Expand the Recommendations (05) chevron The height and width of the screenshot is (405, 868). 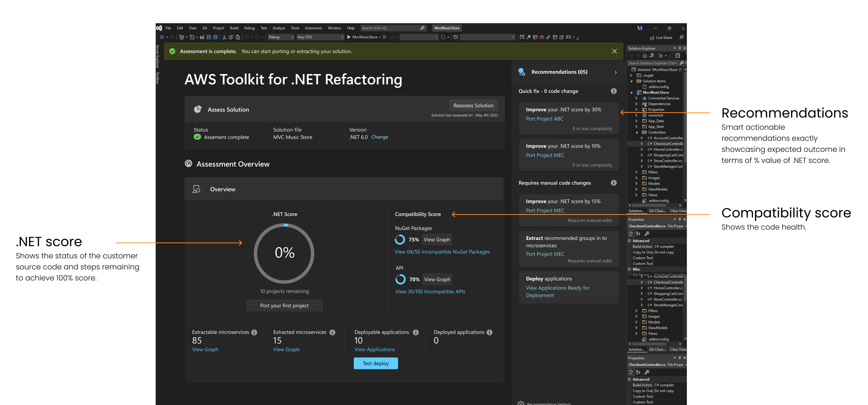616,72
